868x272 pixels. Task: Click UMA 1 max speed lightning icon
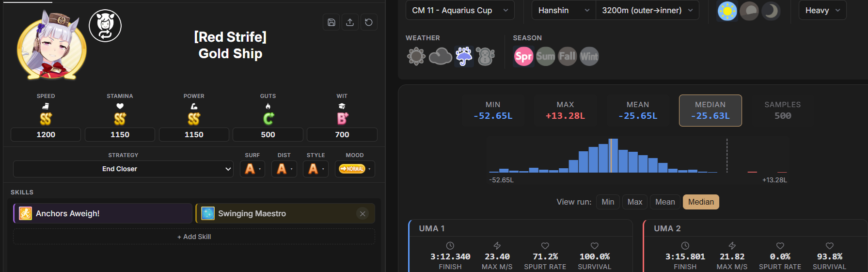pos(497,246)
